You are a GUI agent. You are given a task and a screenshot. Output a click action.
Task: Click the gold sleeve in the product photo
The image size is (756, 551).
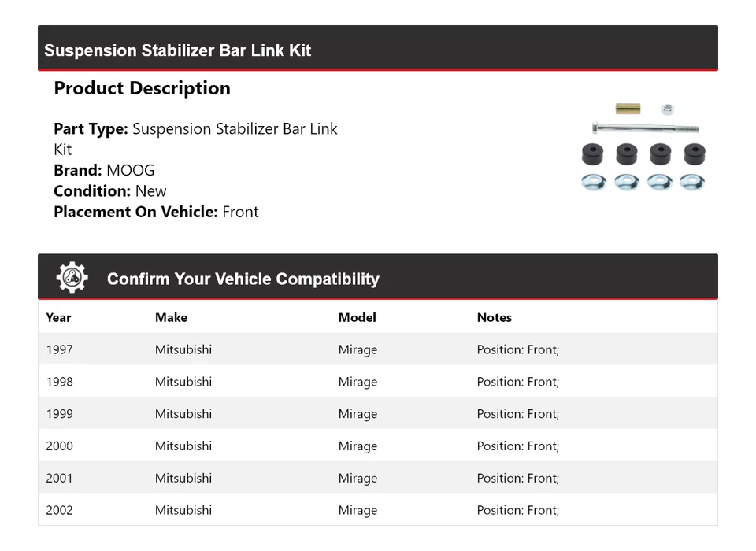tap(628, 109)
